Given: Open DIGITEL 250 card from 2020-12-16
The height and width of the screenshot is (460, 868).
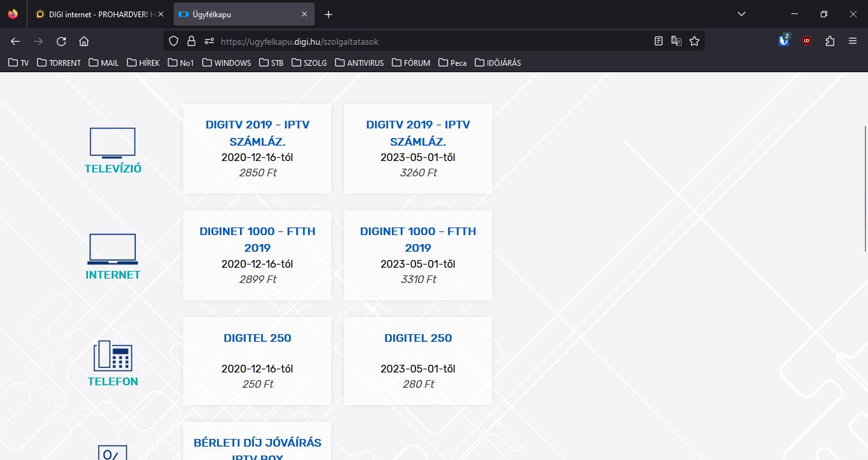Looking at the screenshot, I should (257, 361).
